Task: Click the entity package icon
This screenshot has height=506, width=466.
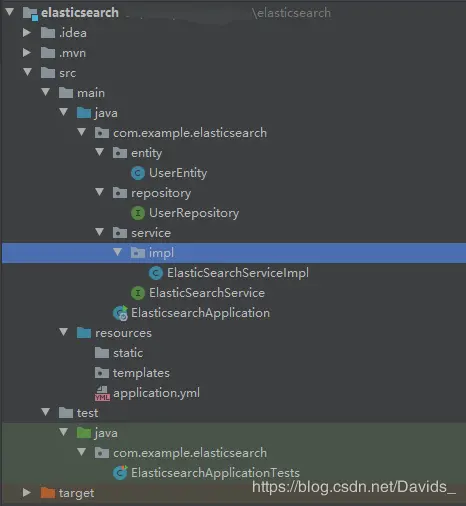Action: [120, 153]
